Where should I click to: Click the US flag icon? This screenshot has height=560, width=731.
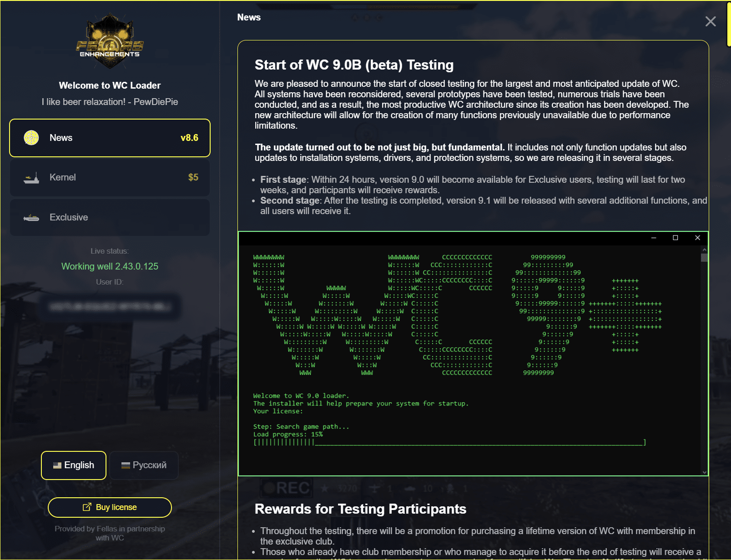57,465
